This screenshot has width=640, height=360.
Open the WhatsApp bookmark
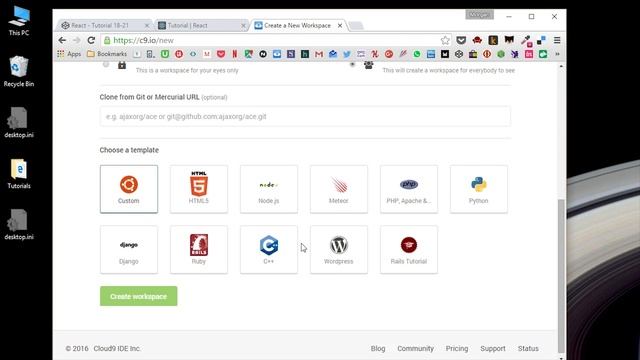417,54
